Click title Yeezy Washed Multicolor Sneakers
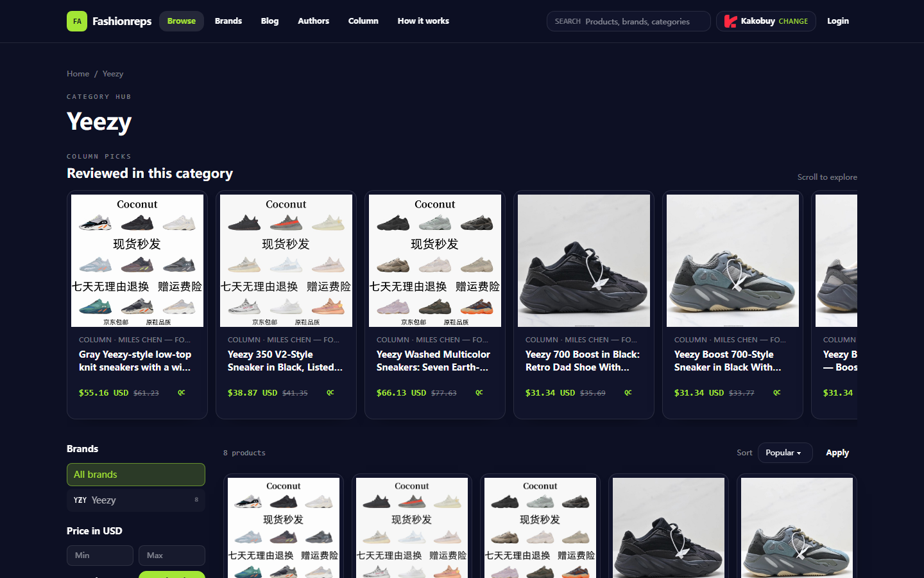This screenshot has width=924, height=578. click(434, 361)
